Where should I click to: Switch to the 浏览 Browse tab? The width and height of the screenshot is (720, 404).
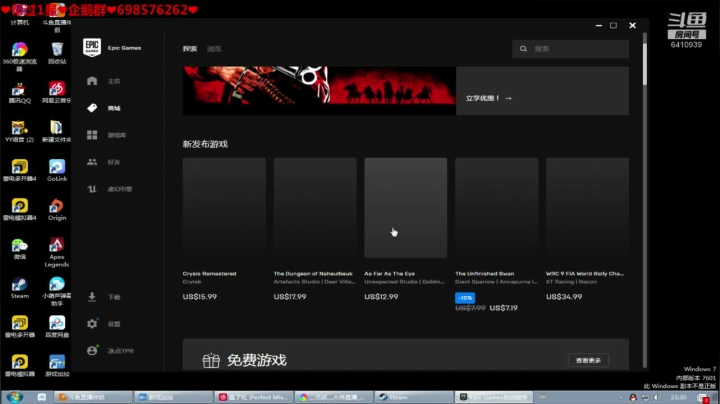point(214,49)
